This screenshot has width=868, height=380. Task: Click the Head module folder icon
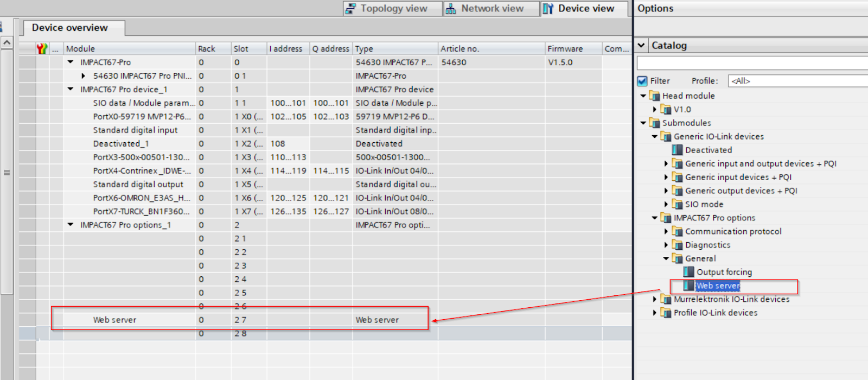pyautogui.click(x=654, y=96)
